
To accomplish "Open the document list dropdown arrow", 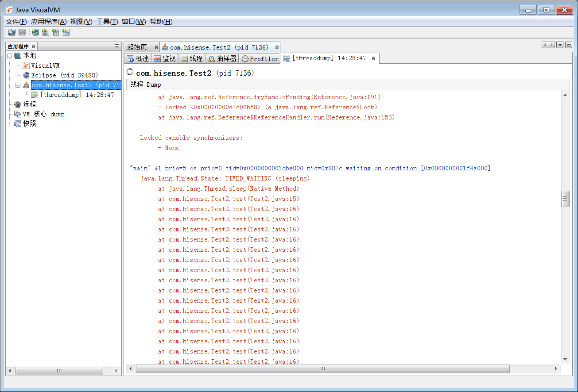I will point(560,45).
